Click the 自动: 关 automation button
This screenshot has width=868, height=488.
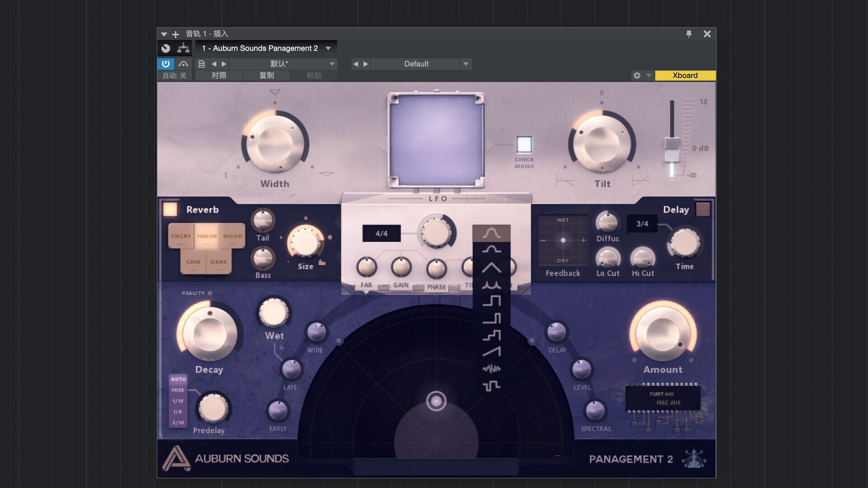click(175, 75)
